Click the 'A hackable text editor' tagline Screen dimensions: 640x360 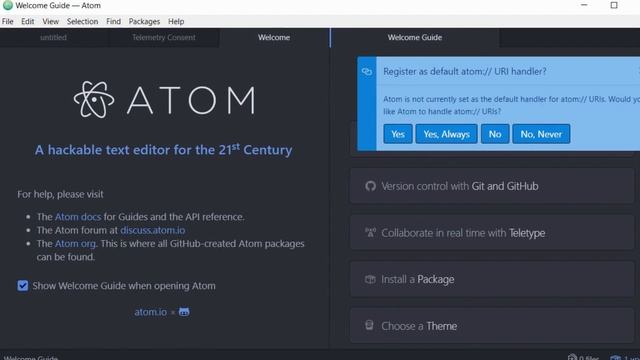[164, 150]
